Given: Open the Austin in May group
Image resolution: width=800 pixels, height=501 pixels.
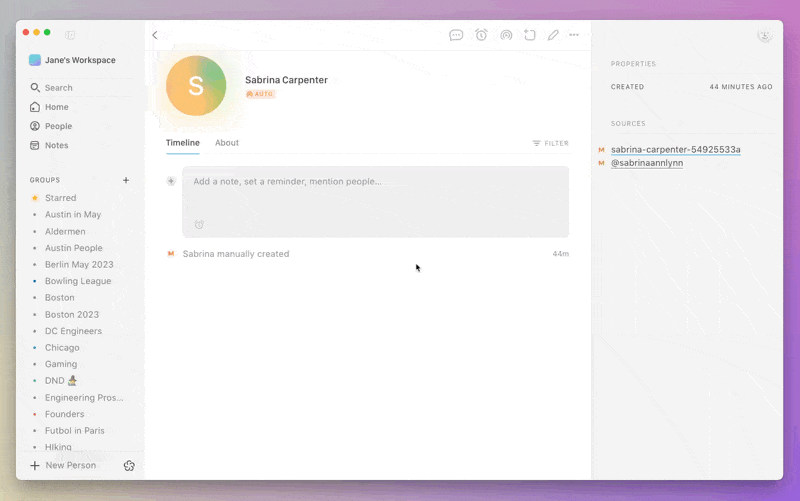Looking at the screenshot, I should (73, 214).
